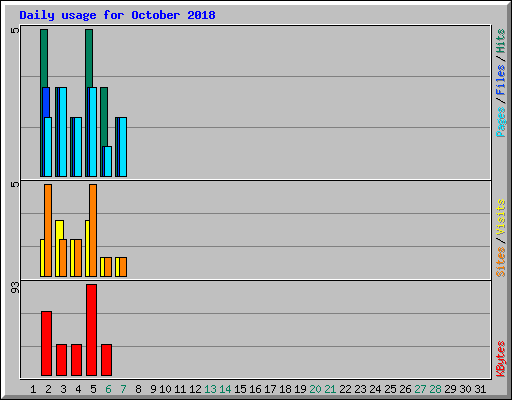The image size is (512, 400).
Task: Select the green "Hits" legend label
Action: coord(501,41)
